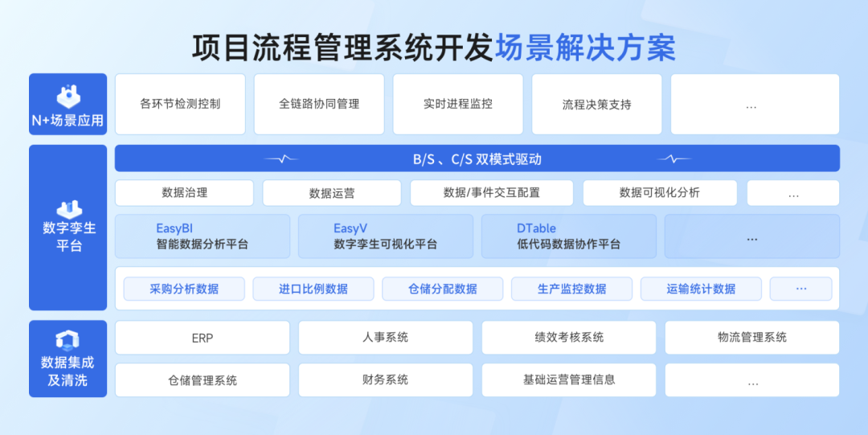Select the 物流管理系统 box
Viewport: 868px width, 435px height.
752,338
